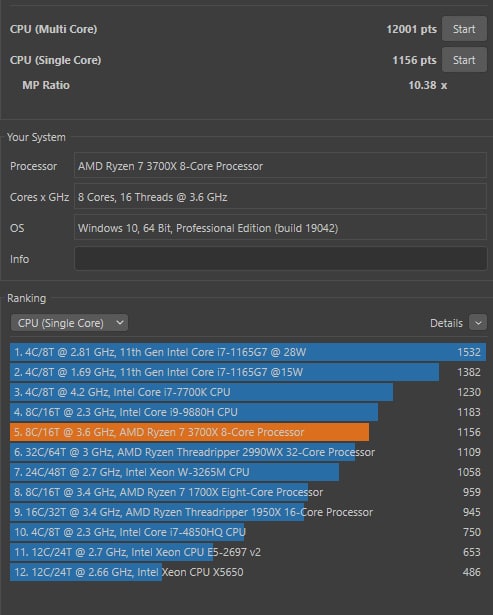The height and width of the screenshot is (615, 493).
Task: Click the CPU (Single Core) test label
Action: (x=55, y=60)
